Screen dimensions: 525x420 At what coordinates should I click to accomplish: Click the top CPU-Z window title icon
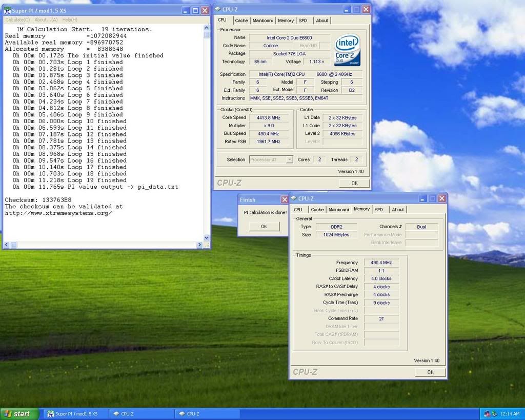(217, 9)
